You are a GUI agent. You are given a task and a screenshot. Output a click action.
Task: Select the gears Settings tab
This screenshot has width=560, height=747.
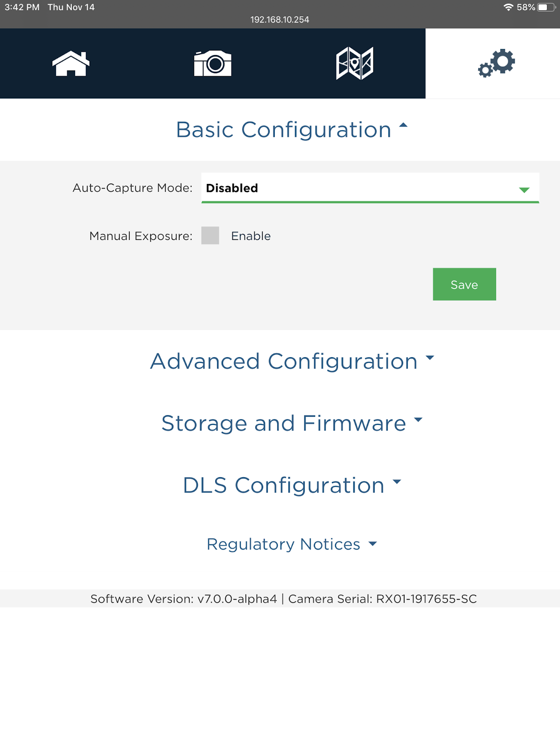pos(497,63)
